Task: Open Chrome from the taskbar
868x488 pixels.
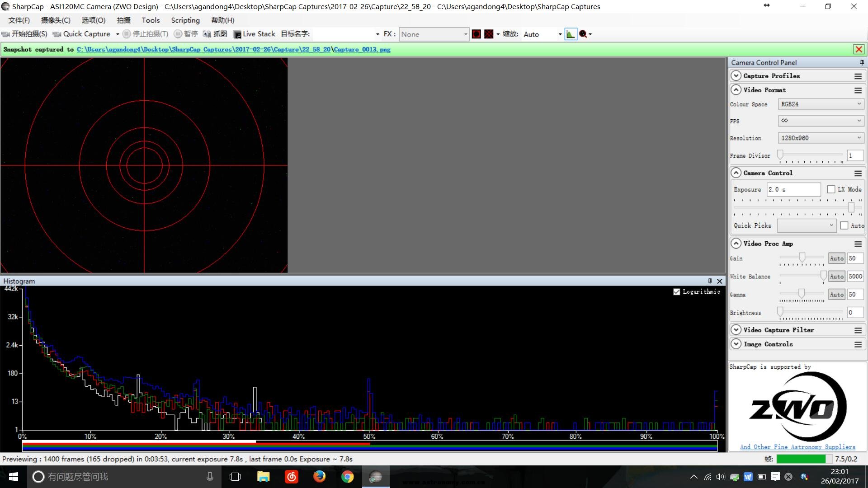Action: (347, 477)
